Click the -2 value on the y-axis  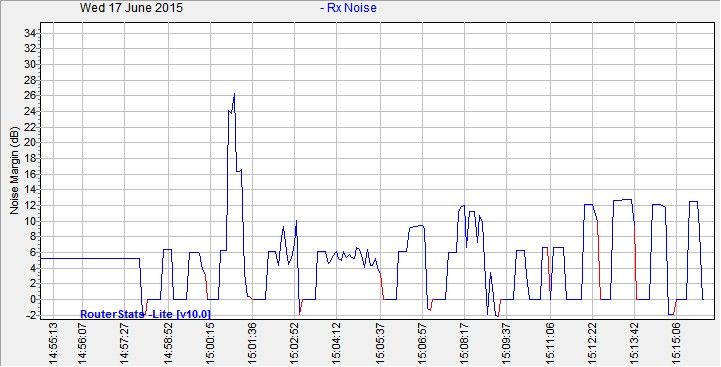click(x=31, y=315)
